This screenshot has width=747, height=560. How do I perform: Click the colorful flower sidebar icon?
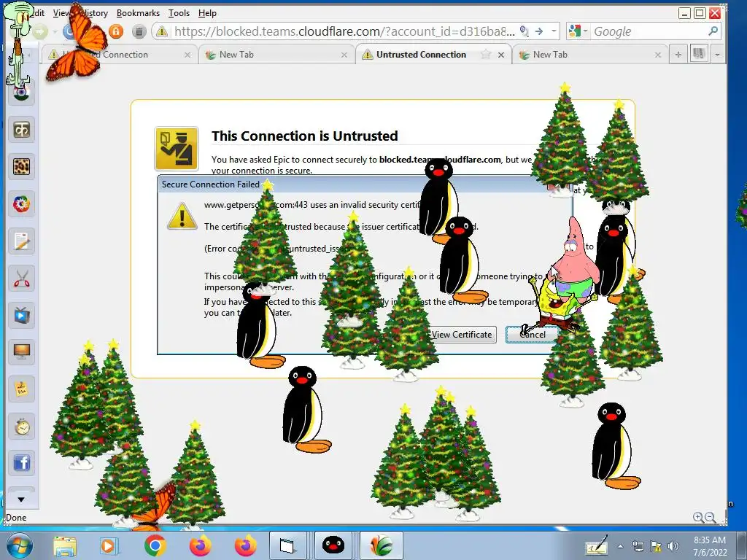(21, 204)
